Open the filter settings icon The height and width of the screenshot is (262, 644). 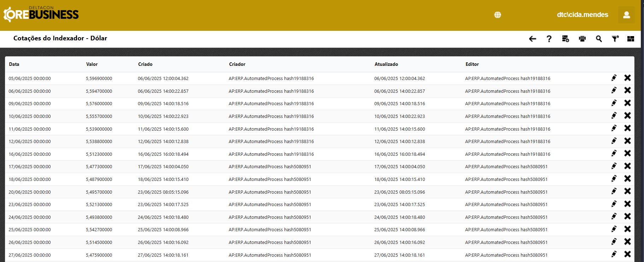tap(615, 39)
